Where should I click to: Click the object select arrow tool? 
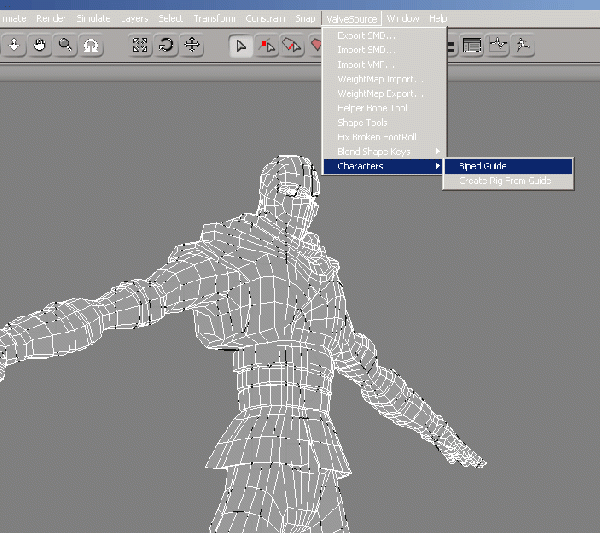(x=241, y=46)
